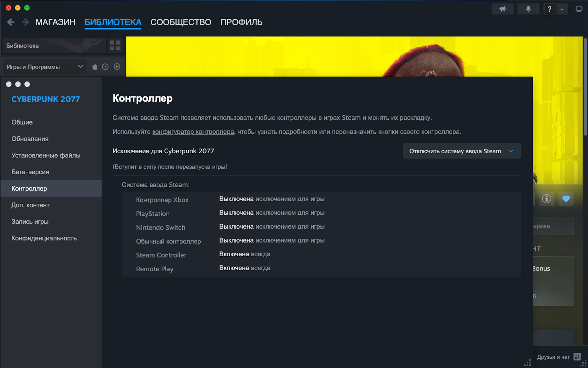Add Cyberpunk 2077 to favorites heart

click(566, 199)
